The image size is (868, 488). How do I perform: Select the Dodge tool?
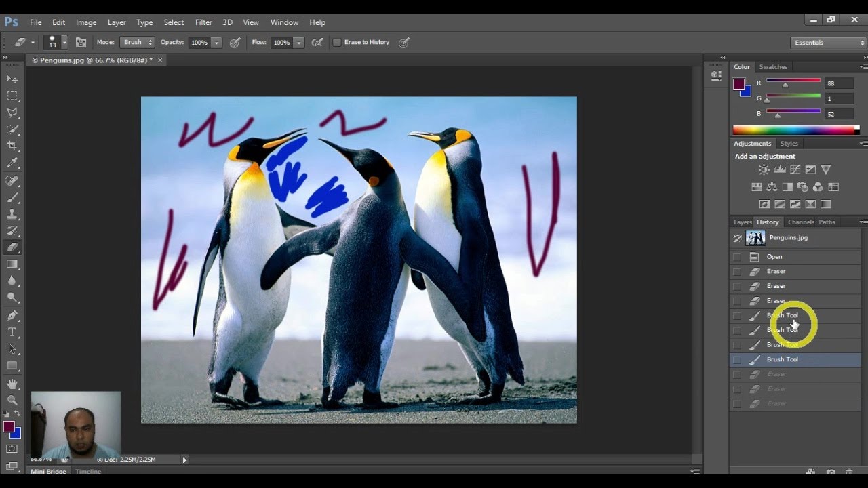tap(12, 298)
